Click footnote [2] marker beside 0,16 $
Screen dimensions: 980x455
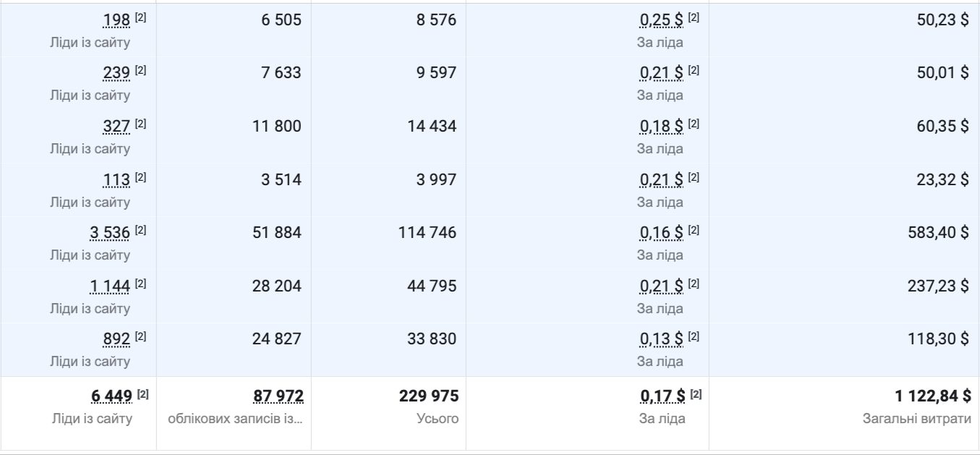coord(694,231)
